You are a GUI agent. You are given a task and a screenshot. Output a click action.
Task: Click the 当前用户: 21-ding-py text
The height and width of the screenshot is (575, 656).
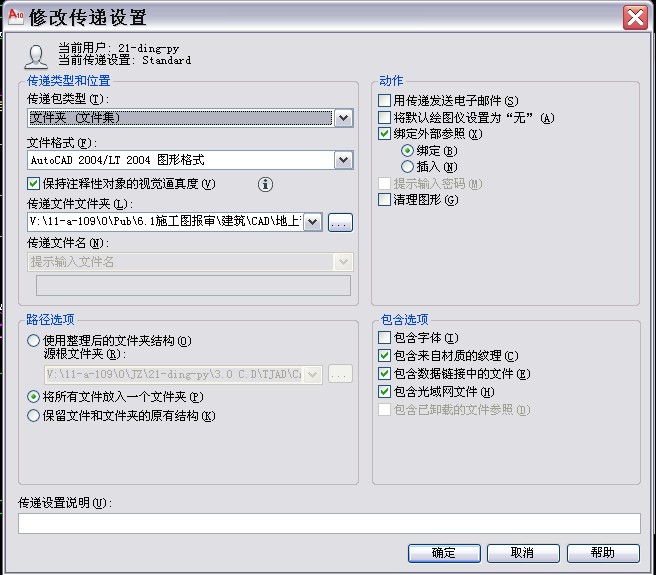pyautogui.click(x=118, y=49)
